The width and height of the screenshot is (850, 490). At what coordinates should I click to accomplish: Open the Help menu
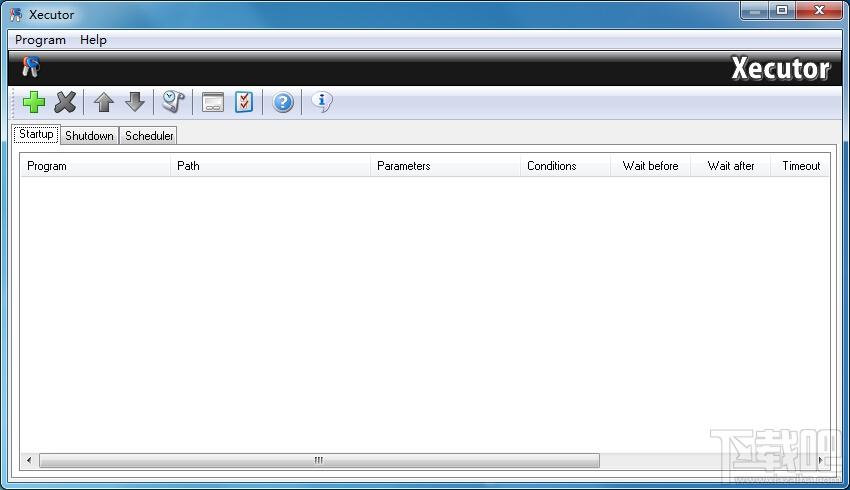click(x=93, y=40)
